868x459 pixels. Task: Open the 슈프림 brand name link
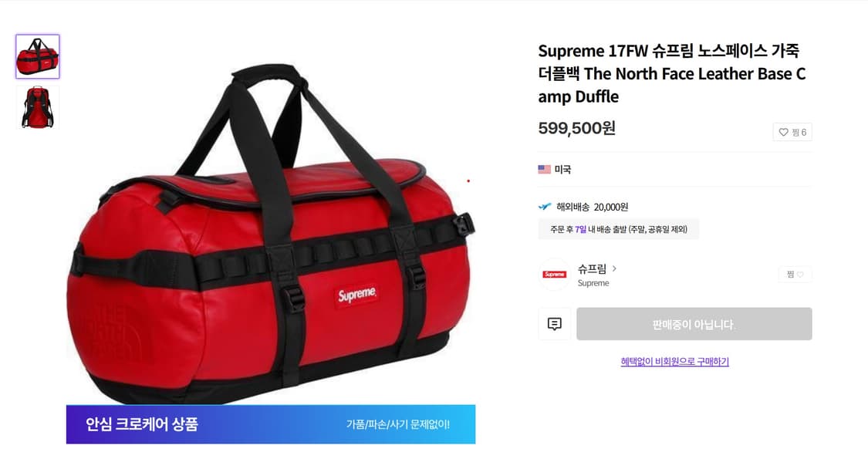tap(592, 268)
